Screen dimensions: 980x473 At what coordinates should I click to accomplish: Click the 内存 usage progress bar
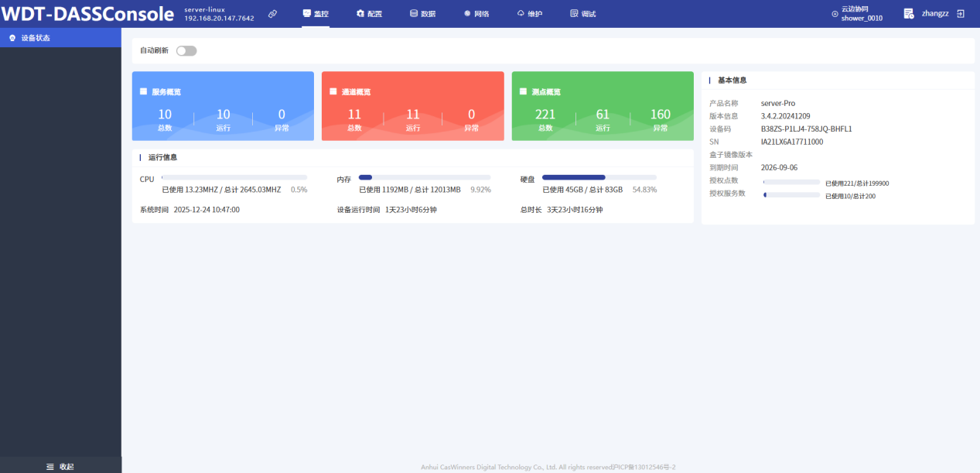[x=424, y=177]
